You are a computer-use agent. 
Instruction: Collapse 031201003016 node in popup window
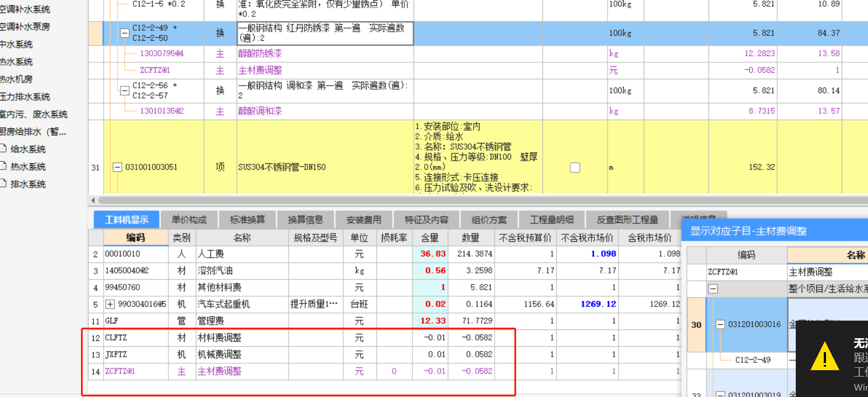(x=721, y=325)
